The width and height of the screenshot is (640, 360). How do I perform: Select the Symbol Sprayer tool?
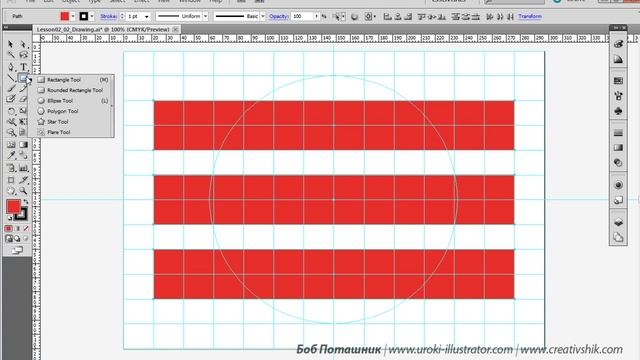[11, 168]
